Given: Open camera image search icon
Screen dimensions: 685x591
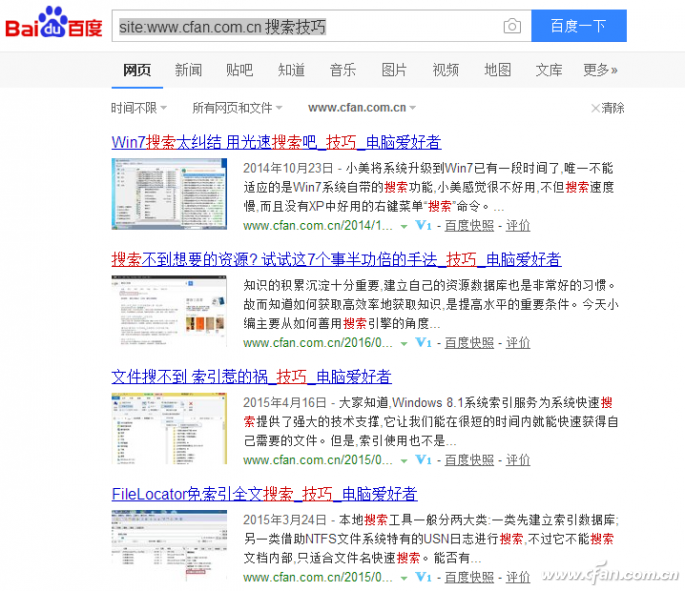Looking at the screenshot, I should pos(512,26).
